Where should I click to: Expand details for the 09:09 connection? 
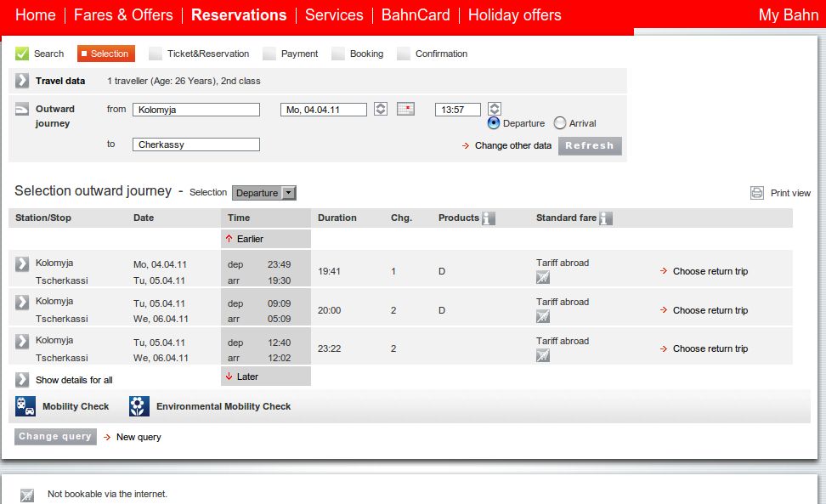coord(21,303)
